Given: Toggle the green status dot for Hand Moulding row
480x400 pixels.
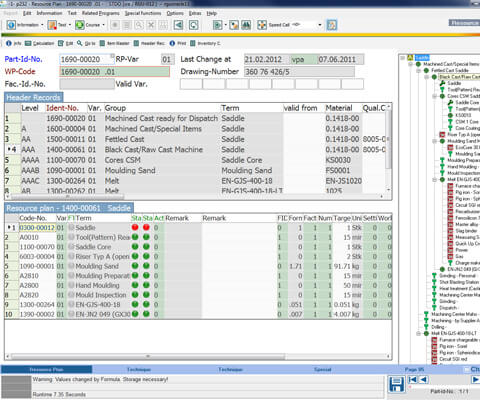Looking at the screenshot, I should (x=135, y=285).
